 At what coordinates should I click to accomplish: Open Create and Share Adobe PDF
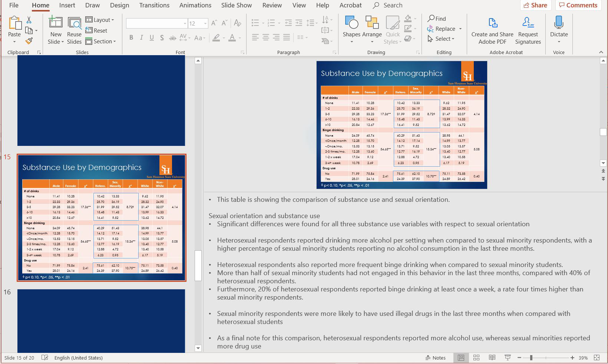point(492,30)
